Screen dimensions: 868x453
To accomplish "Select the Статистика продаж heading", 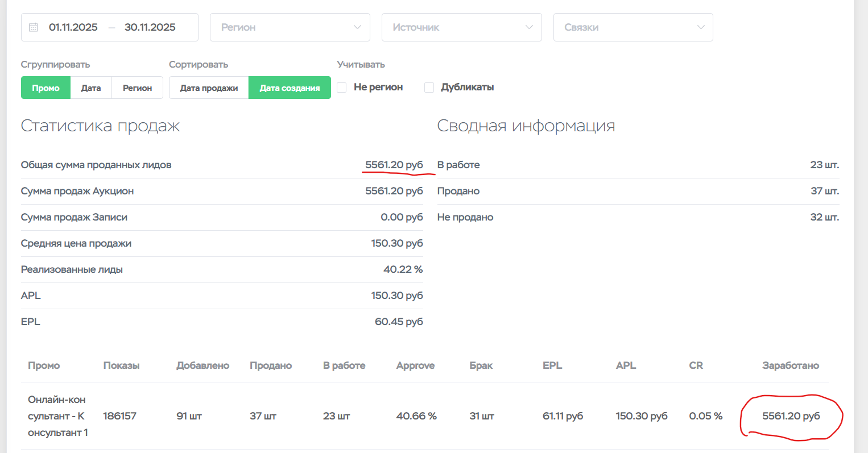I will click(x=101, y=126).
